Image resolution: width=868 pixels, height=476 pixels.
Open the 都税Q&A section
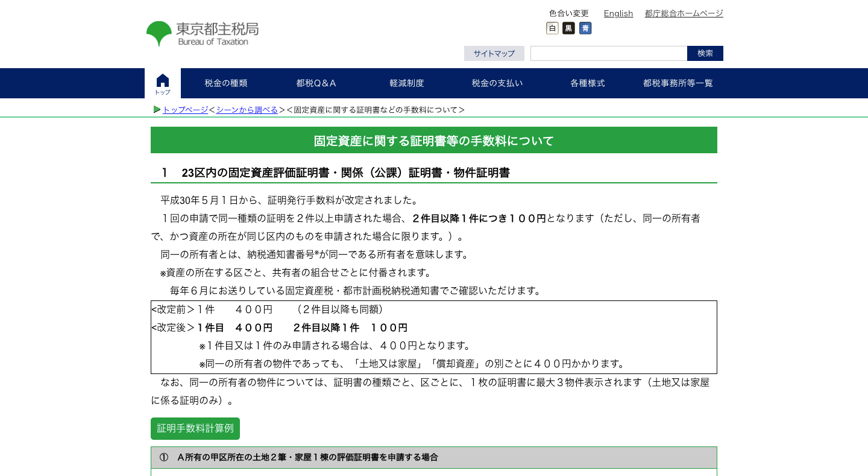316,83
